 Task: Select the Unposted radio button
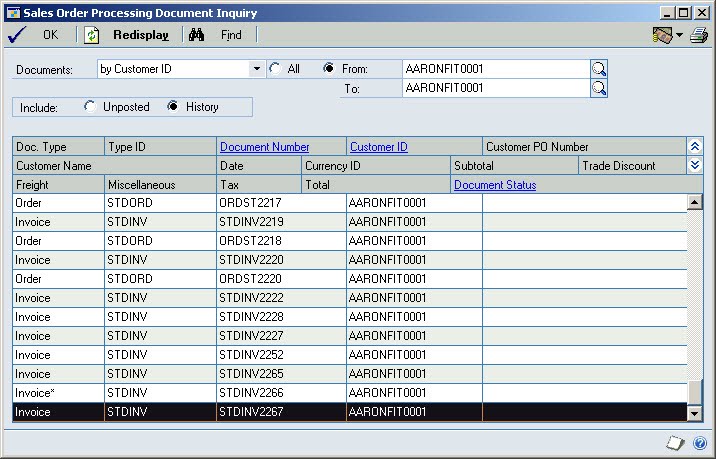pyautogui.click(x=90, y=106)
